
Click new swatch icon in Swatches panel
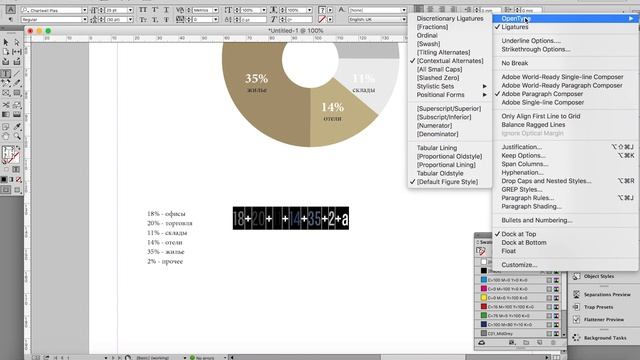(540, 343)
